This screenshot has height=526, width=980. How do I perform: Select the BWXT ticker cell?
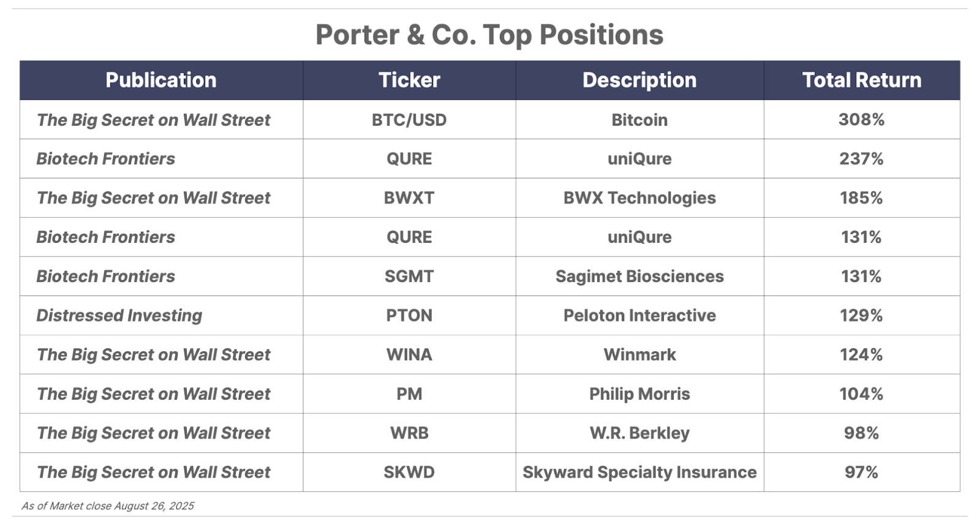click(x=409, y=198)
